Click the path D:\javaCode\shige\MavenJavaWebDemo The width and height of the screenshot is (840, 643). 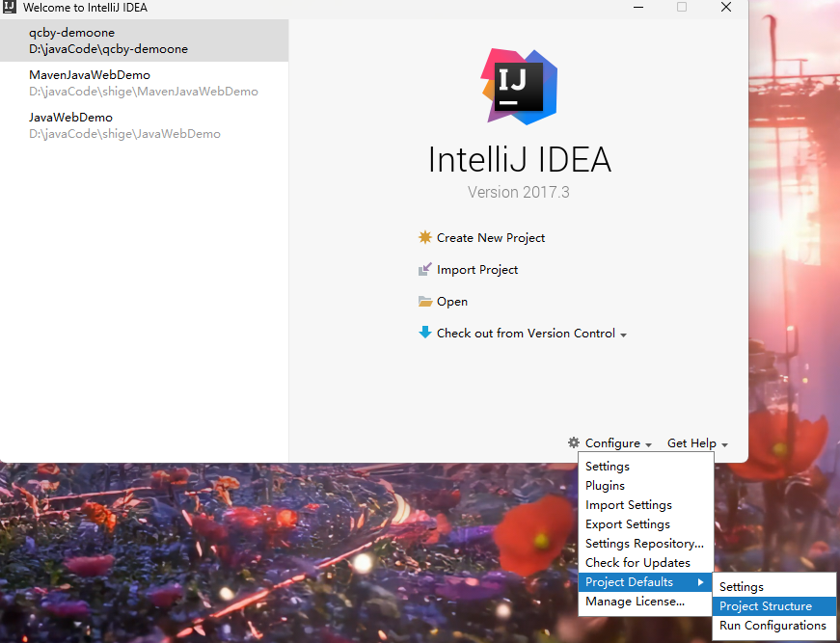pyautogui.click(x=144, y=92)
